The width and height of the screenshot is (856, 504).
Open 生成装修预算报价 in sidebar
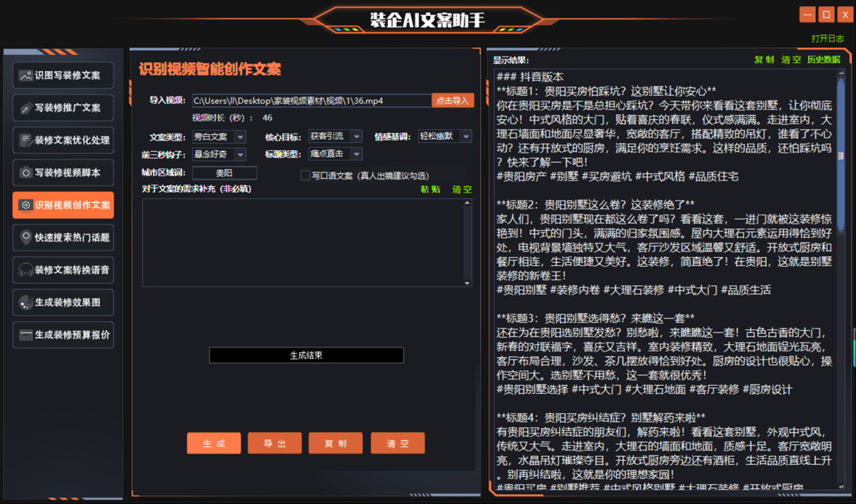click(x=63, y=335)
